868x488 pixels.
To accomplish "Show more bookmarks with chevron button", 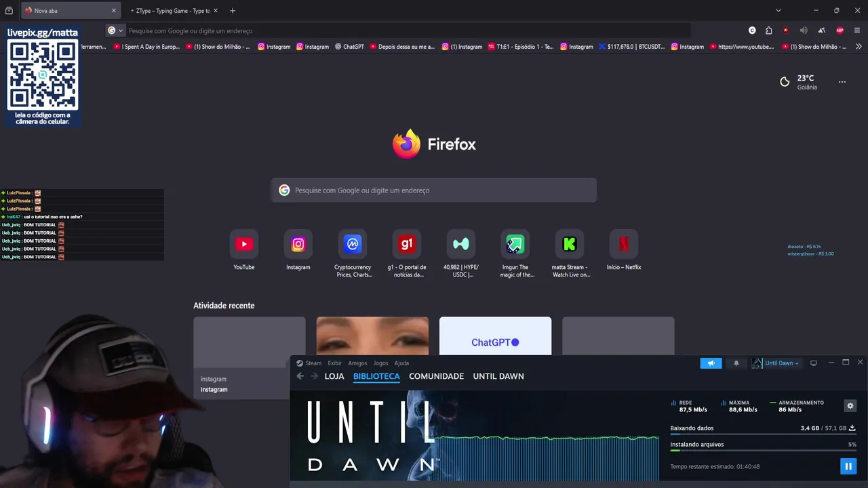I will (x=859, y=47).
